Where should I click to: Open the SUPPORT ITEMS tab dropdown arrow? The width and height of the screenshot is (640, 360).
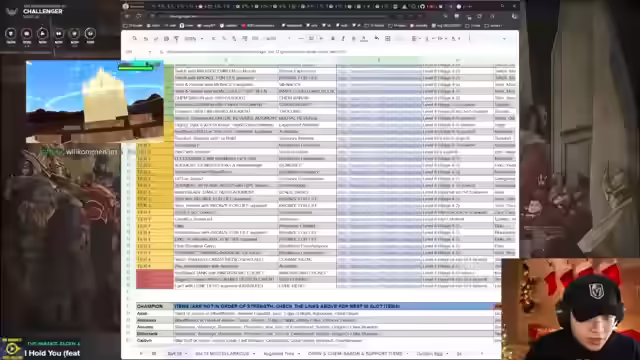(x=407, y=353)
